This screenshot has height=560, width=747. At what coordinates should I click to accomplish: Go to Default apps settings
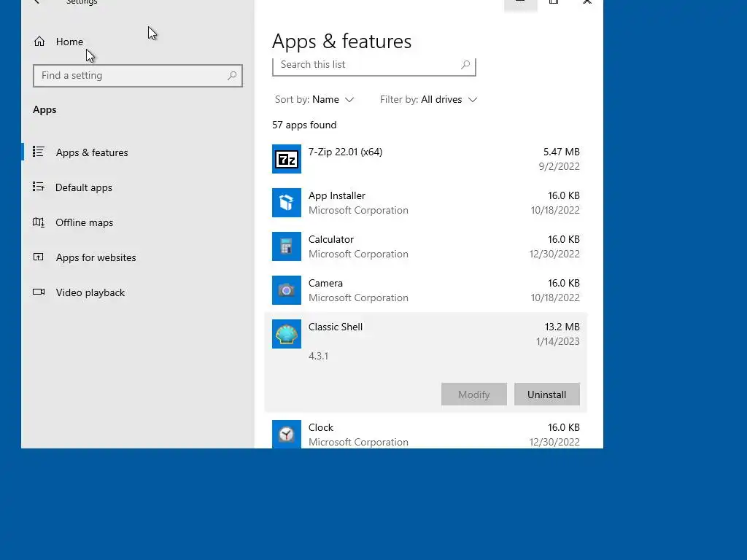138,187
